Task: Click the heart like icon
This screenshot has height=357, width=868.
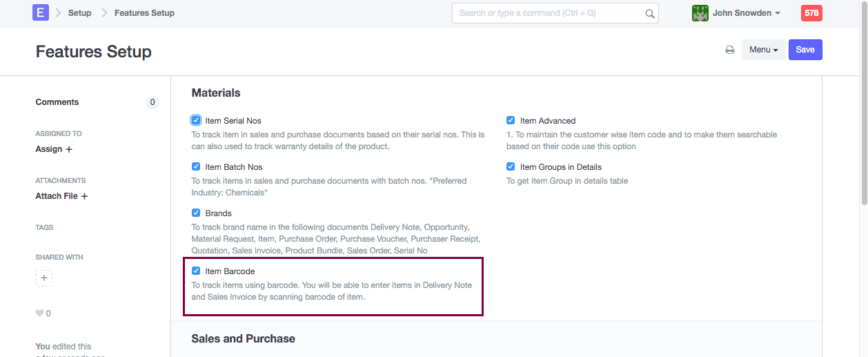Action: (40, 313)
